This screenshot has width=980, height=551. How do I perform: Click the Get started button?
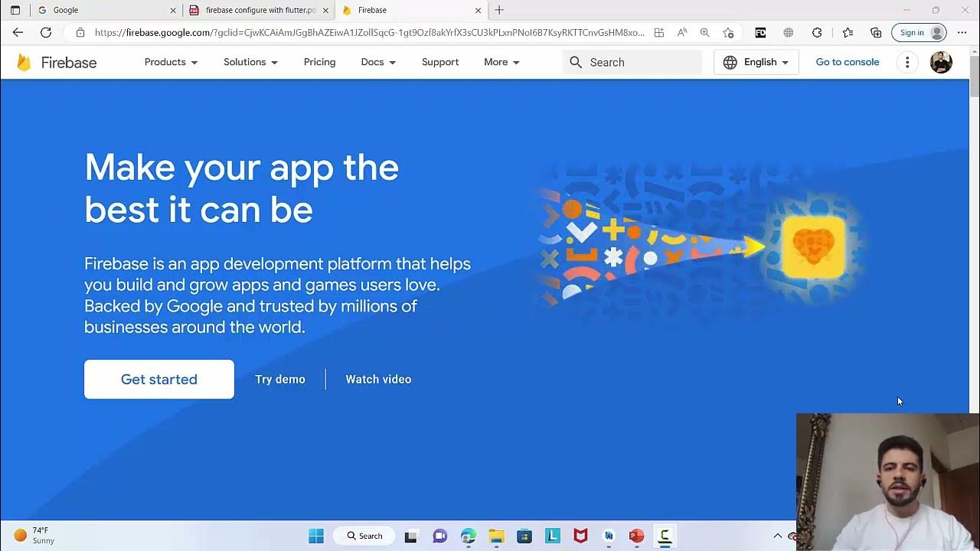click(159, 379)
